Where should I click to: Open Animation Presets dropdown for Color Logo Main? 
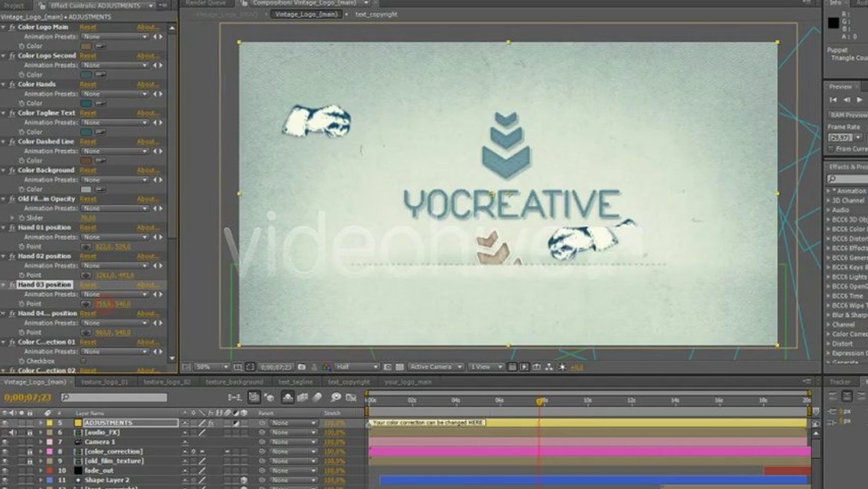[115, 37]
